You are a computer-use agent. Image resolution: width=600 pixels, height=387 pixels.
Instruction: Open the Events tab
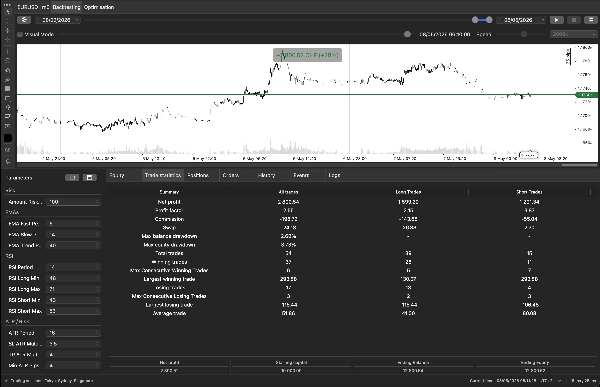(301, 175)
